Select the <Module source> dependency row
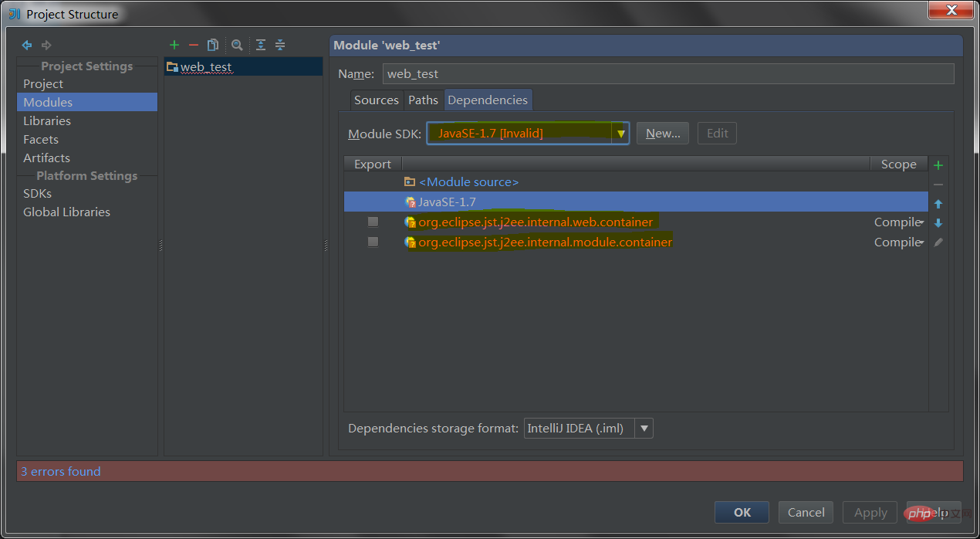The height and width of the screenshot is (539, 980). click(636, 182)
